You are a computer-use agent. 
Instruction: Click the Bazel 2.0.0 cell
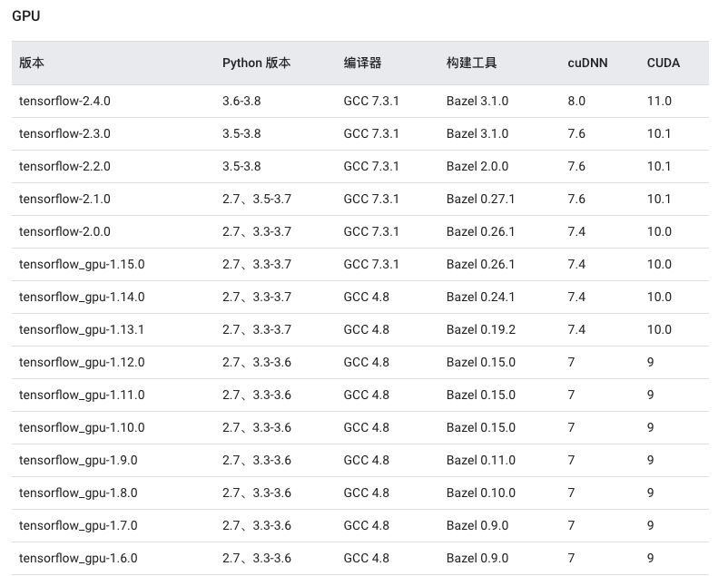(x=477, y=166)
